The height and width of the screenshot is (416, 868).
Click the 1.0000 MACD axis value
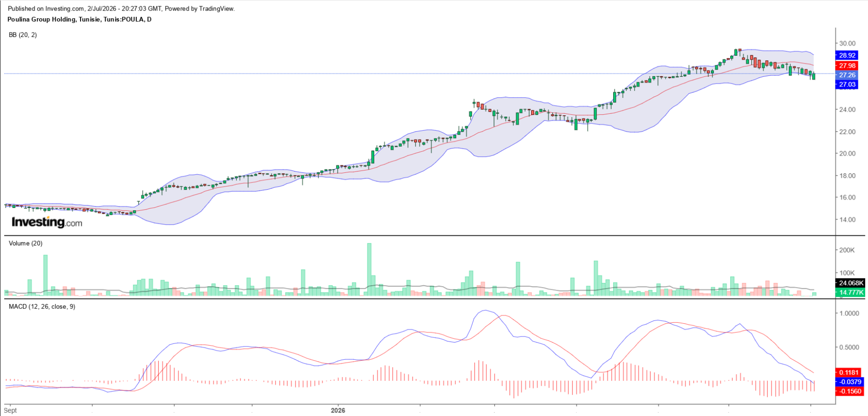(849, 313)
